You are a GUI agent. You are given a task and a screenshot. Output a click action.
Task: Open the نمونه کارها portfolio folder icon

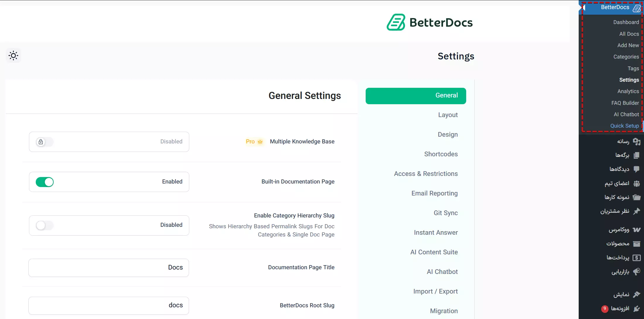[636, 197]
